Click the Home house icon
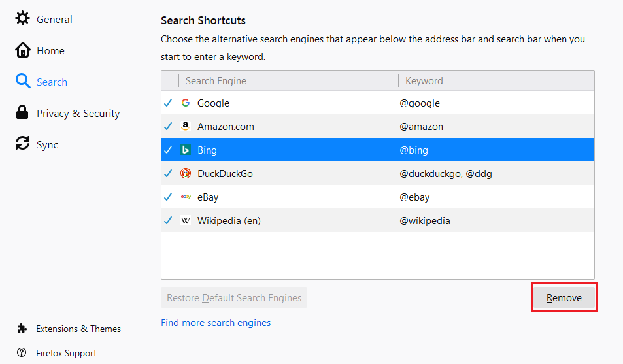Viewport: 623px width, 364px height. pyautogui.click(x=23, y=50)
